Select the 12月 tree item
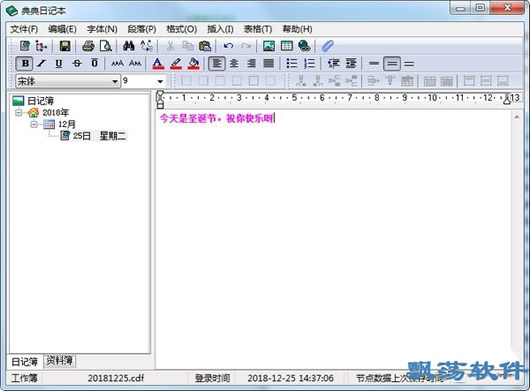 coord(67,124)
